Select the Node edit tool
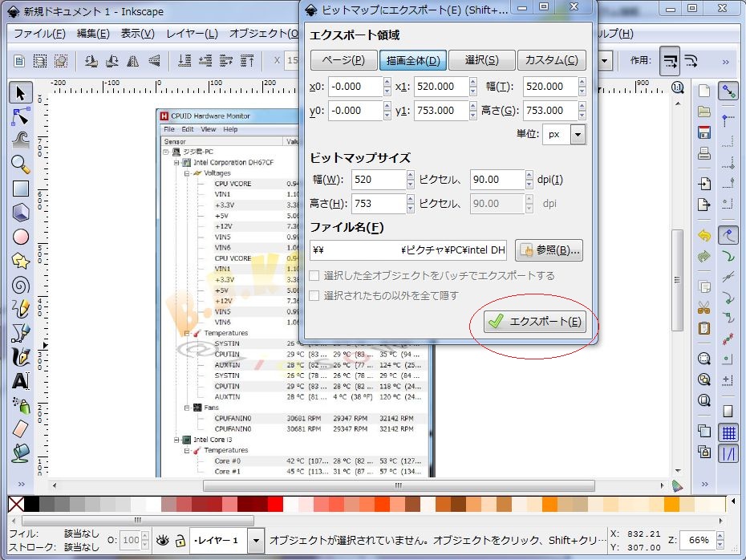The height and width of the screenshot is (560, 746). (21, 116)
